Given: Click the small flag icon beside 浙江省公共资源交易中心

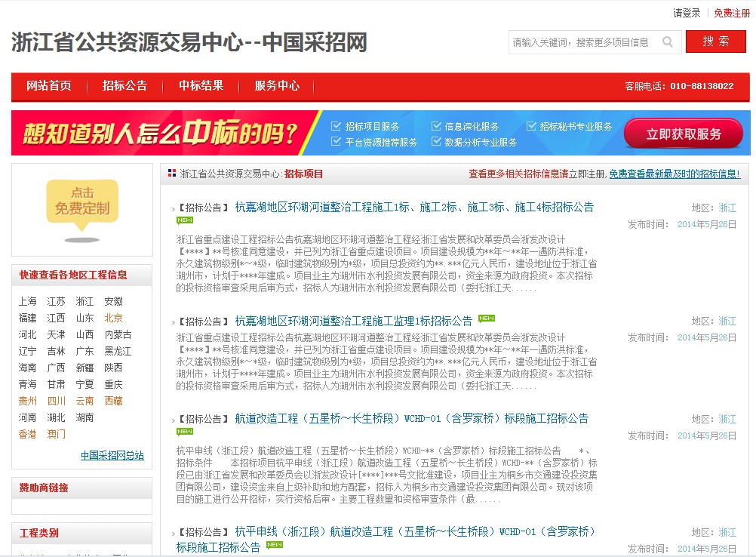Looking at the screenshot, I should 172,174.
